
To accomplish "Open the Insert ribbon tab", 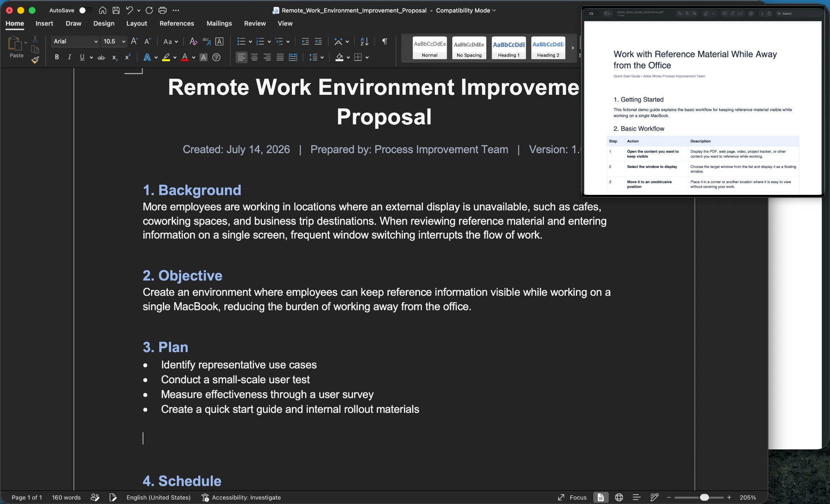I will click(x=44, y=23).
